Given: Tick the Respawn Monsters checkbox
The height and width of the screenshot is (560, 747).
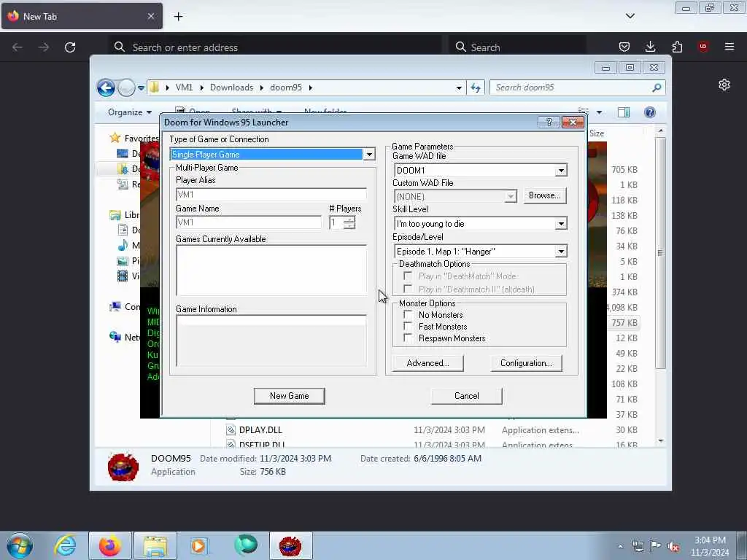Looking at the screenshot, I should coord(408,338).
